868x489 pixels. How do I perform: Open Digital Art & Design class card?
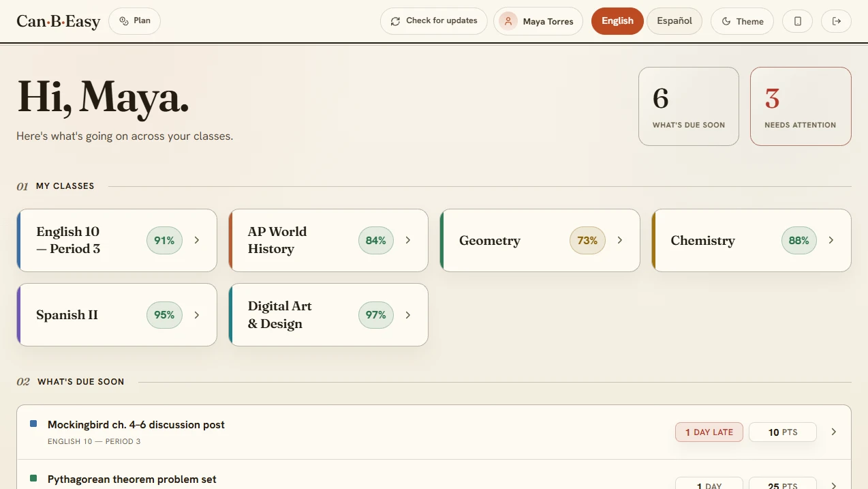tap(328, 315)
